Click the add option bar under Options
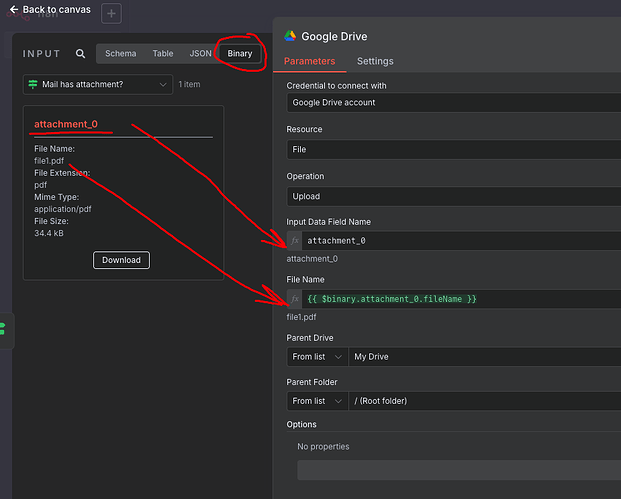The height and width of the screenshot is (499, 621). [x=459, y=470]
